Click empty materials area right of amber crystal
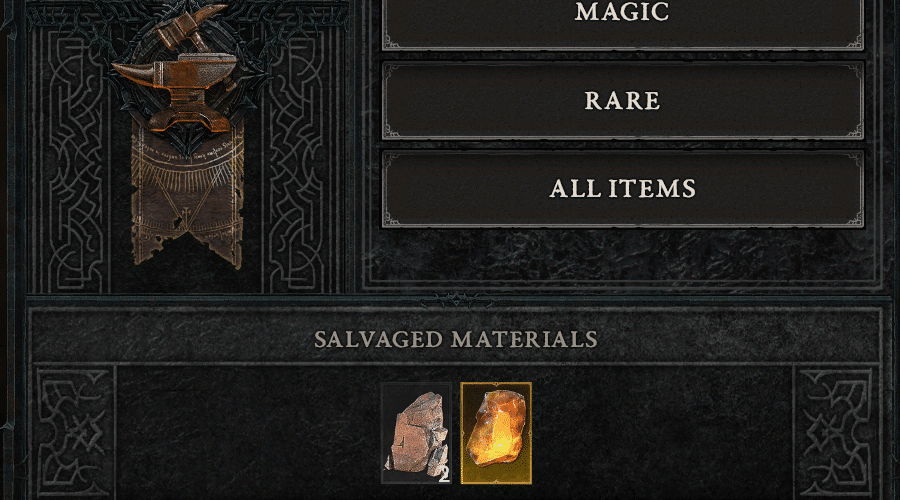900x500 pixels. click(660, 433)
